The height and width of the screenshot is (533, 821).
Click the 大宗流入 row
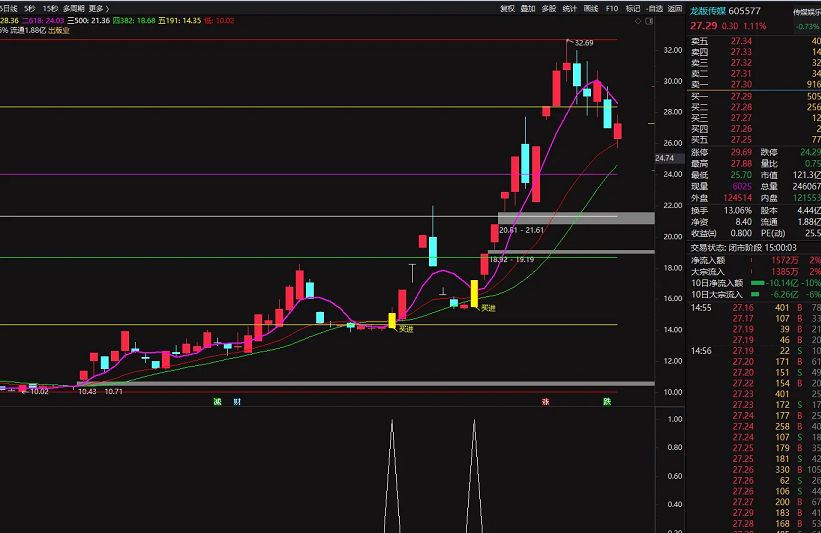pyautogui.click(x=754, y=272)
